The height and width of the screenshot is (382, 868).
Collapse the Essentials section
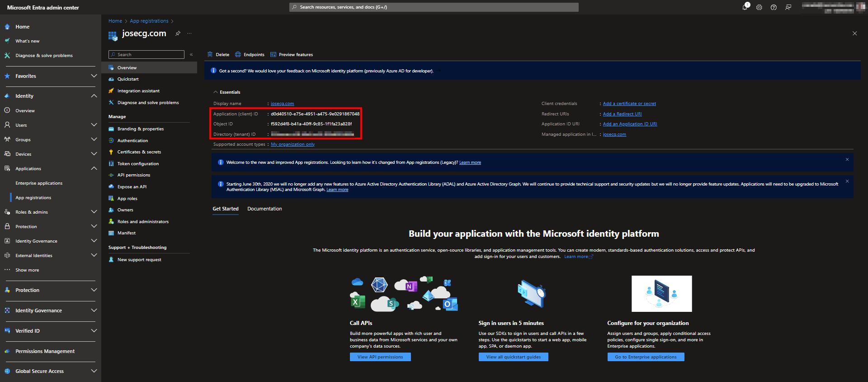(x=216, y=92)
